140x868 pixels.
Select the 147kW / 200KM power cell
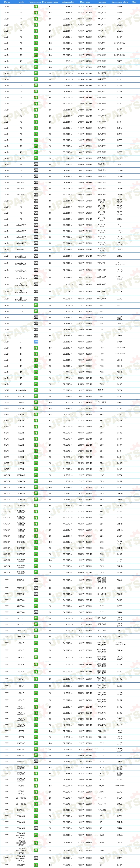coord(85,792)
